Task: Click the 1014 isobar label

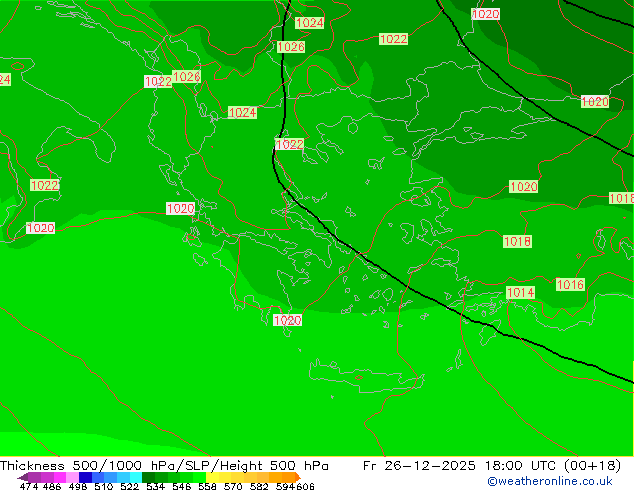Action: tap(520, 292)
